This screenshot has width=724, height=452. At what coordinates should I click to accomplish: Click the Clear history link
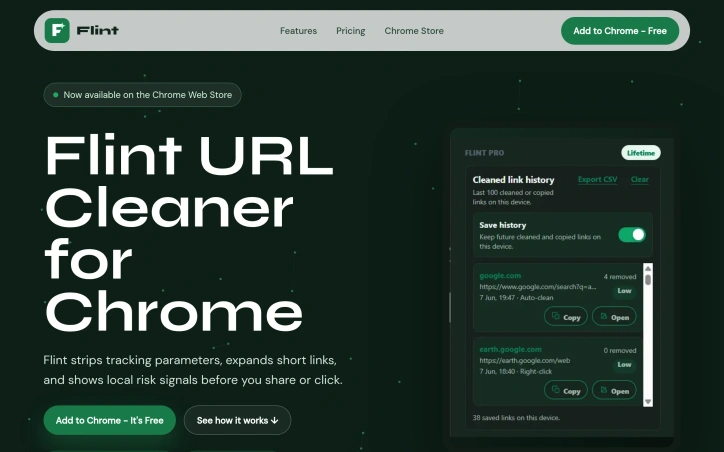point(640,180)
